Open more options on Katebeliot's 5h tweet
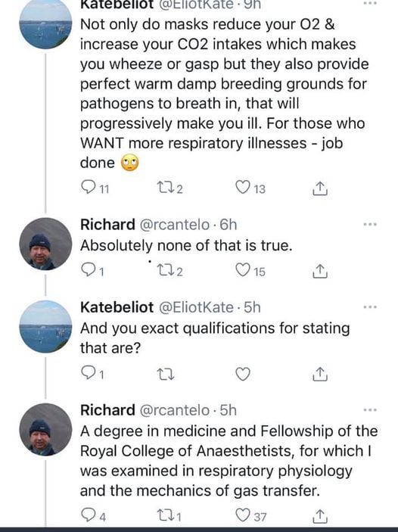 [x=370, y=307]
